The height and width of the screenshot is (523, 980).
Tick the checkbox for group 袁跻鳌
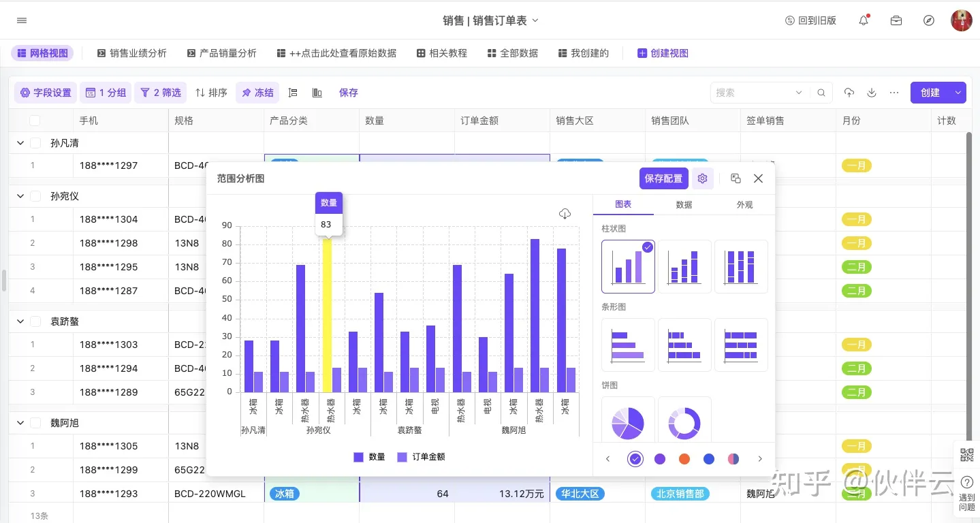point(35,321)
